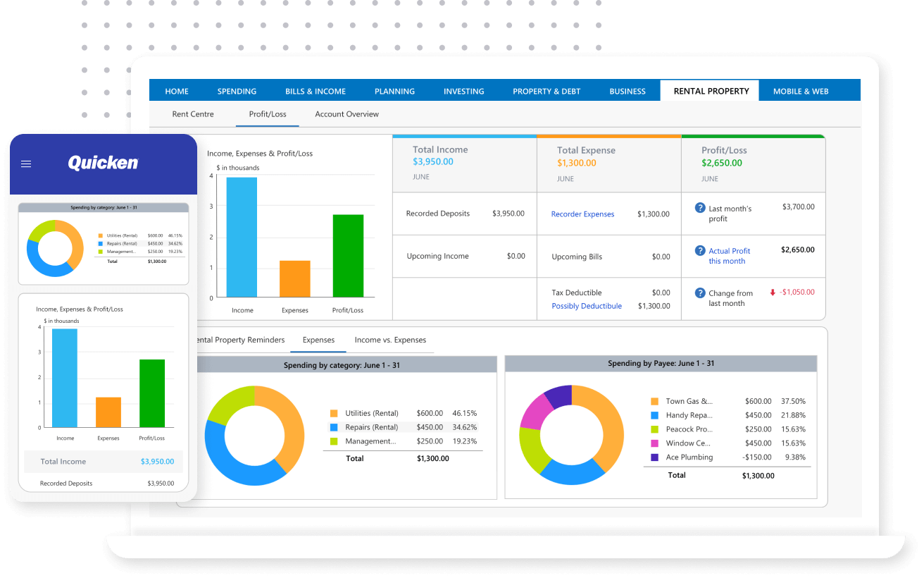
Task: Open the hamburger menu in Quicken mobile
Action: click(x=26, y=164)
